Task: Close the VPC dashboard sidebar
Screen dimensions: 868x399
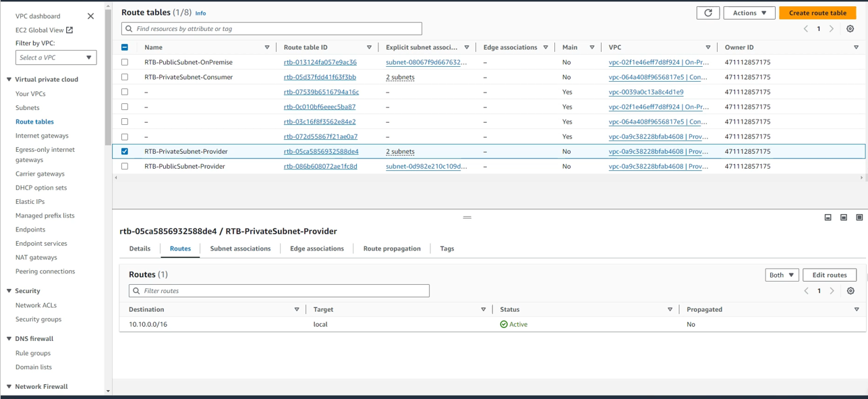Action: (x=91, y=16)
